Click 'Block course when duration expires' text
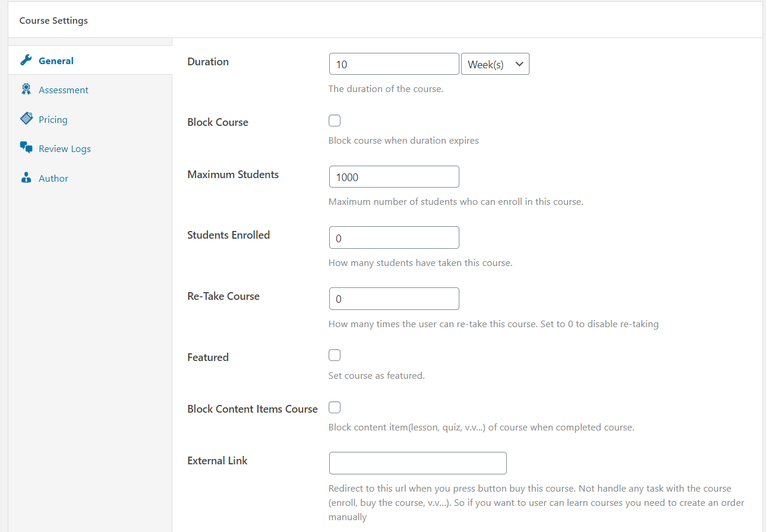 404,141
